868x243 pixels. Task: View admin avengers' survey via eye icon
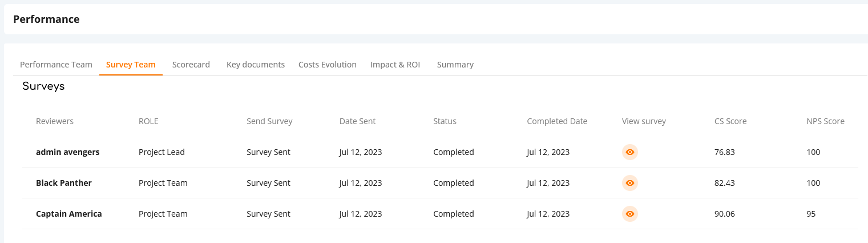coord(630,152)
